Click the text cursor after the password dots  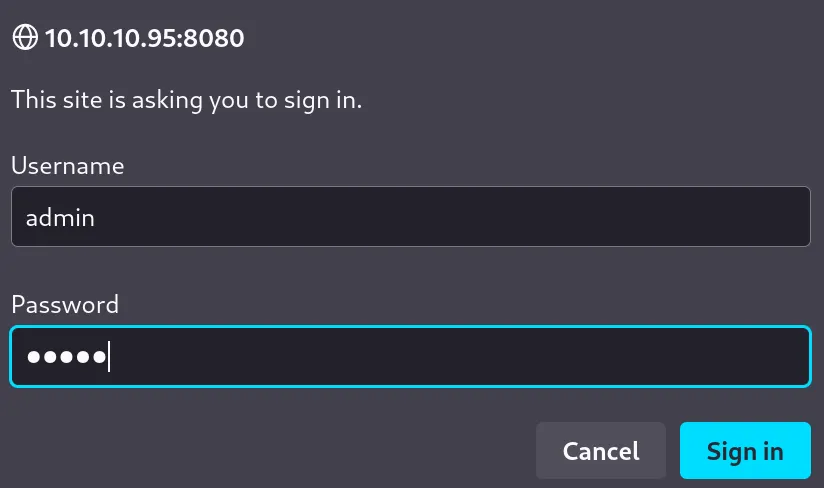click(109, 356)
